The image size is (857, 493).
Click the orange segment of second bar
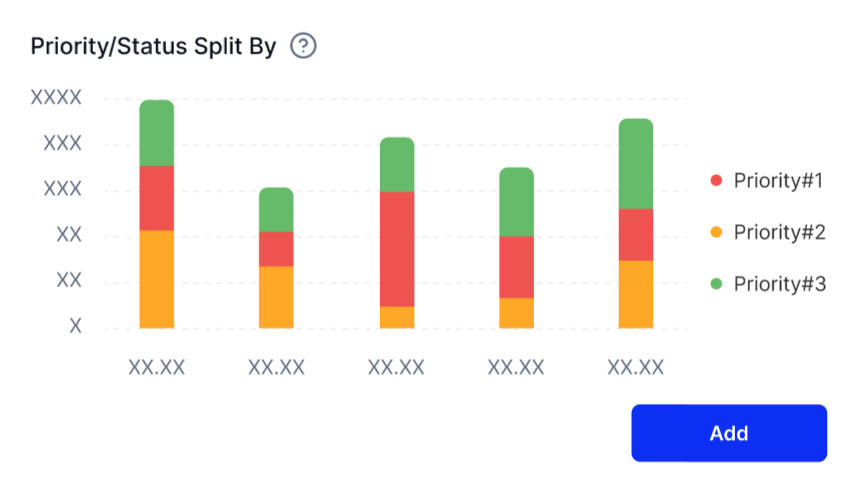(276, 297)
